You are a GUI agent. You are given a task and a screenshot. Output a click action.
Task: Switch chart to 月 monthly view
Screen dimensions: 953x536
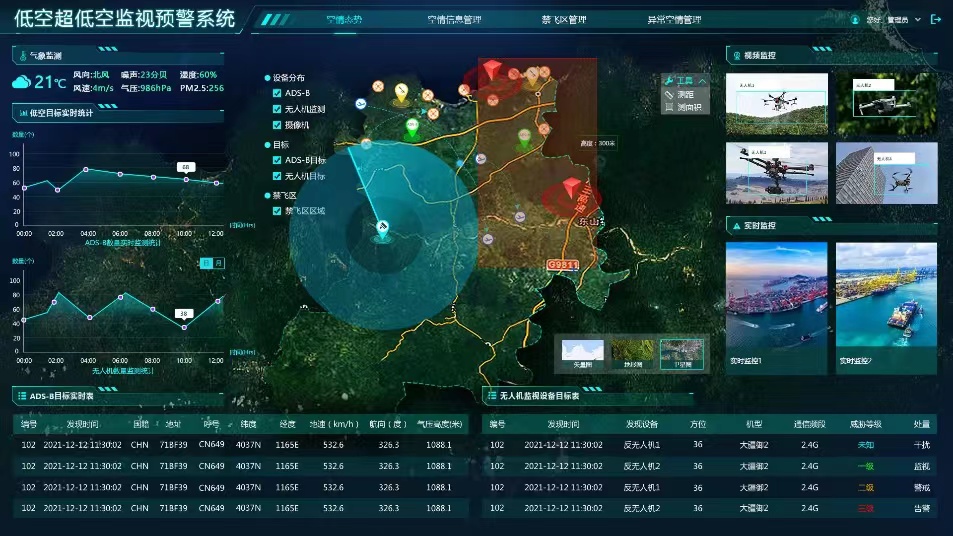[219, 263]
